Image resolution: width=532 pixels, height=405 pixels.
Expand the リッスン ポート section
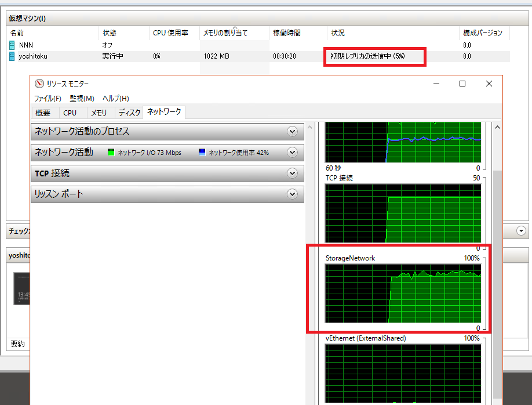pyautogui.click(x=292, y=194)
